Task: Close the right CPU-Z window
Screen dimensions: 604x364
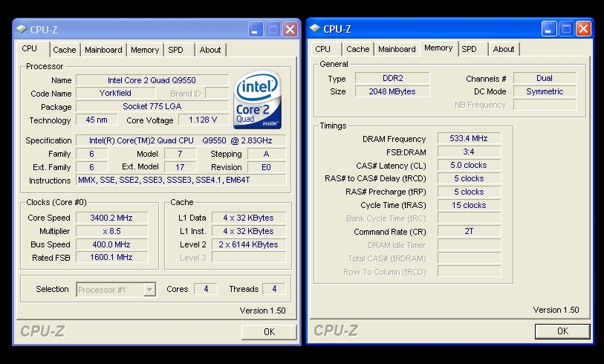Action: (x=584, y=29)
